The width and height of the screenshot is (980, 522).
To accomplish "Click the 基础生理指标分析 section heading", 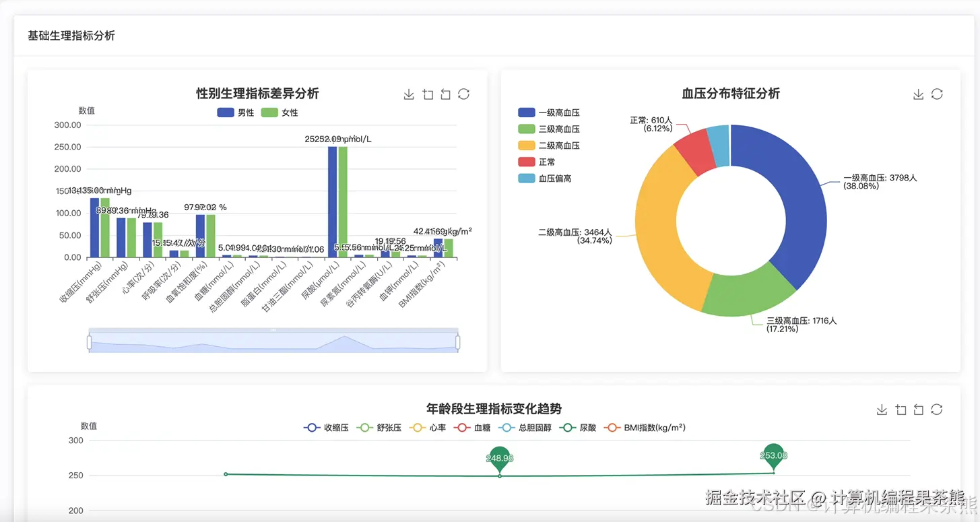I will pos(71,35).
